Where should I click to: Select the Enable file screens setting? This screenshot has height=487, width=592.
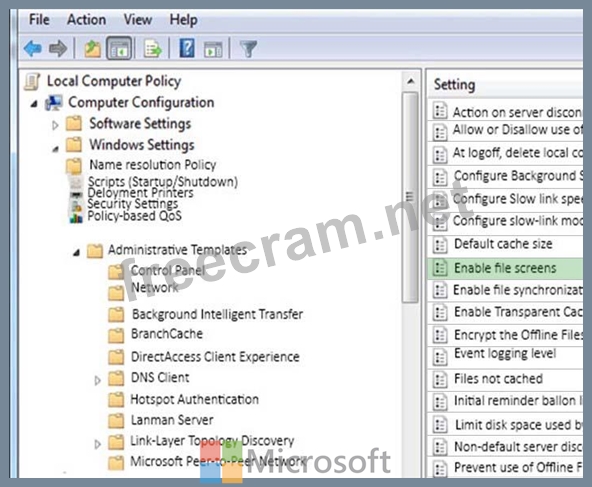coord(505,268)
